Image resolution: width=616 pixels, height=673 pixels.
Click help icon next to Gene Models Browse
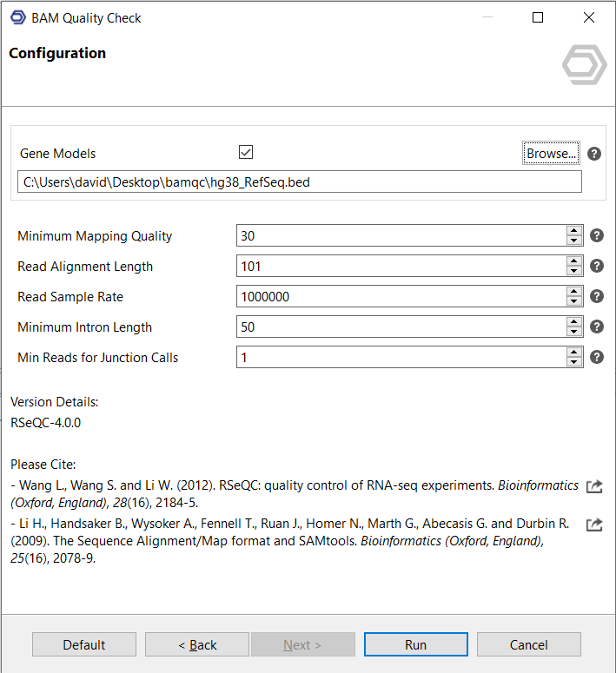[594, 154]
